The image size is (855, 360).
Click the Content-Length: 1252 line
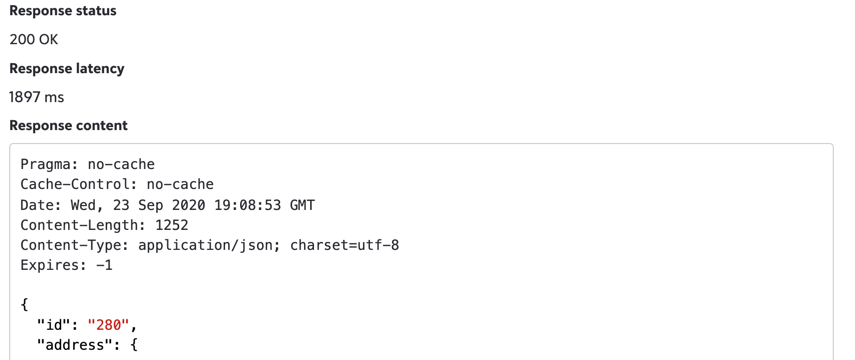coord(105,225)
